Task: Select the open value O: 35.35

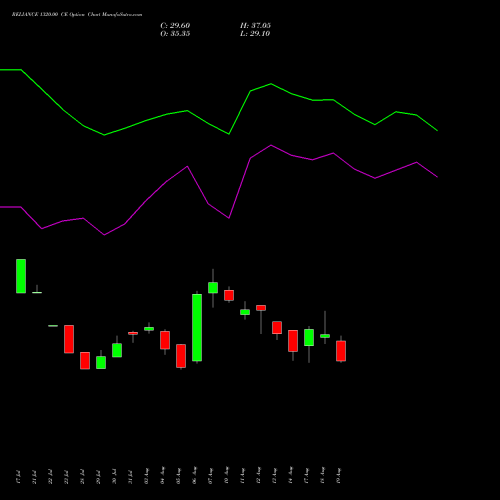Action: tap(175, 34)
